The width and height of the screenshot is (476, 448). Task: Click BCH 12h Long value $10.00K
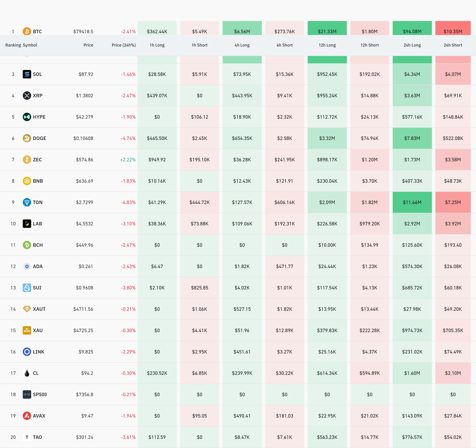pyautogui.click(x=327, y=245)
